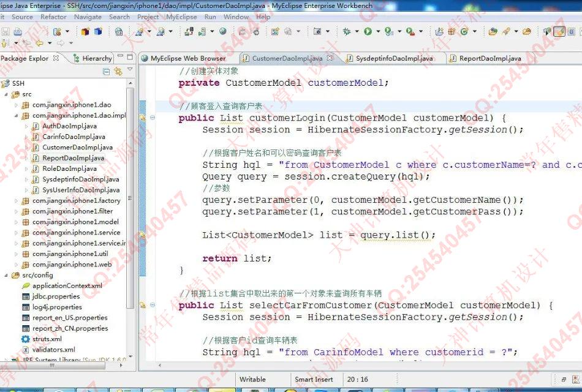Click the Search flashlight toolbar icon
Image resolution: width=582 pixels, height=392 pixels.
506,32
